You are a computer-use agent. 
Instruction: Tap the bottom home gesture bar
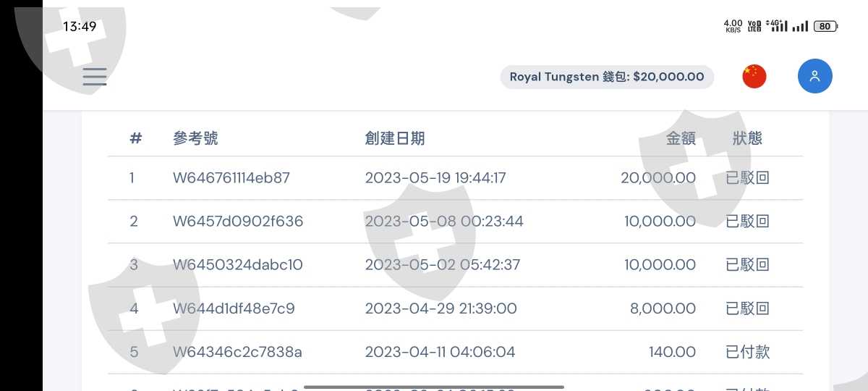434,387
